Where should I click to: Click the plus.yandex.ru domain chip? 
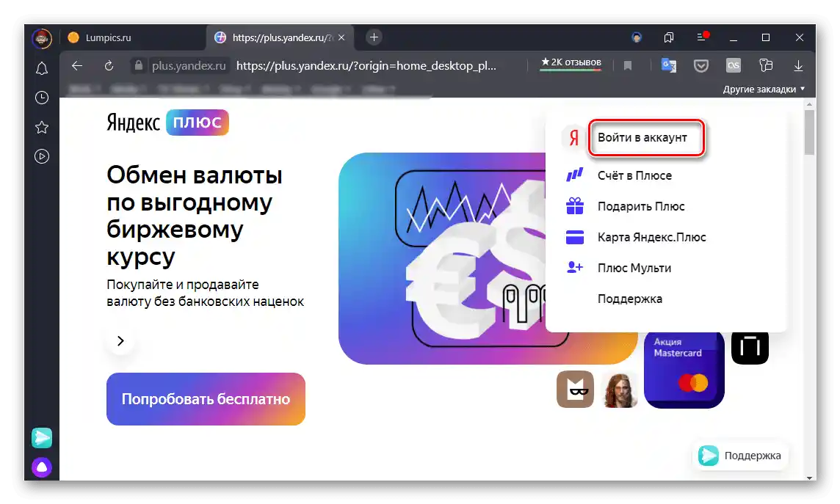tap(188, 66)
